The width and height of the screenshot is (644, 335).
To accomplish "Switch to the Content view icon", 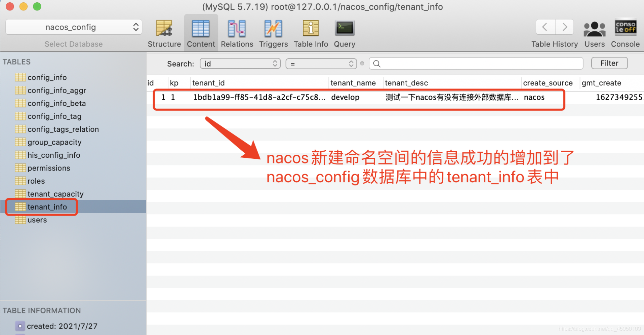I will [201, 28].
